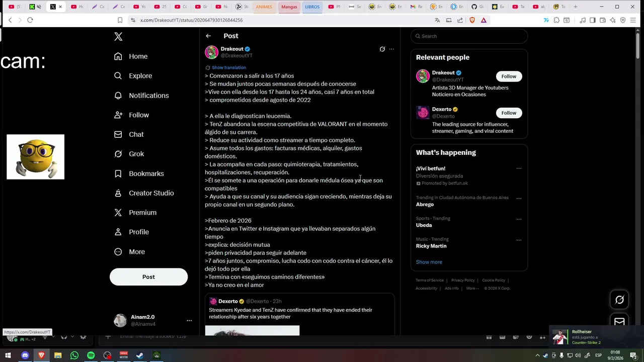The height and width of the screenshot is (362, 644).
Task: Open quoted Dexerto post card
Action: (299, 314)
